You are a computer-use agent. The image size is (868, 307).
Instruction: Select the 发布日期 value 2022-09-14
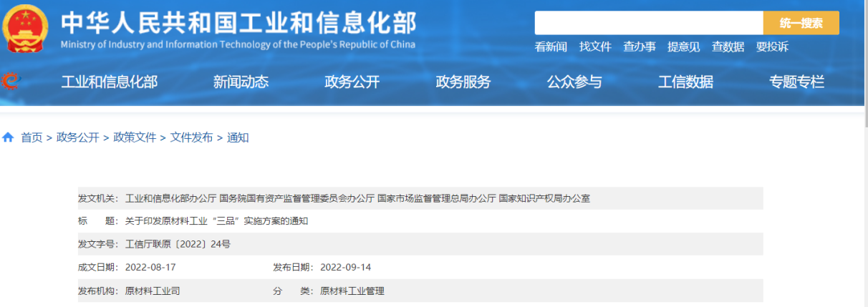pos(345,268)
